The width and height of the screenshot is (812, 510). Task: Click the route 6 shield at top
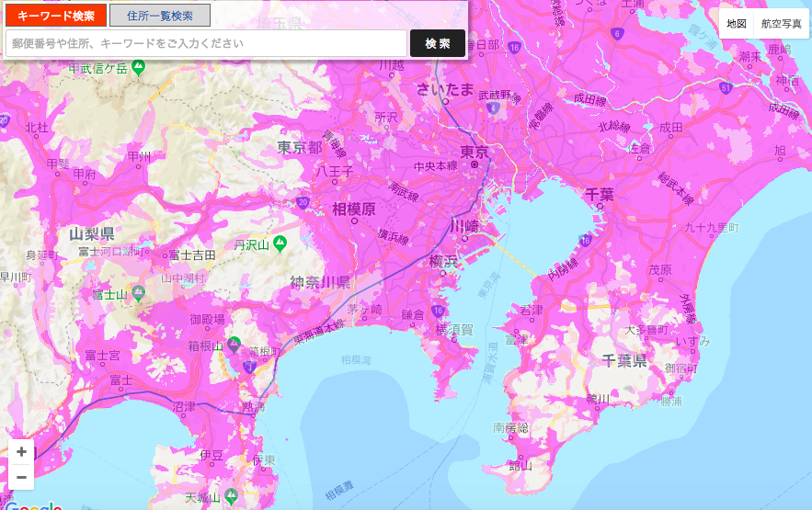(x=616, y=34)
